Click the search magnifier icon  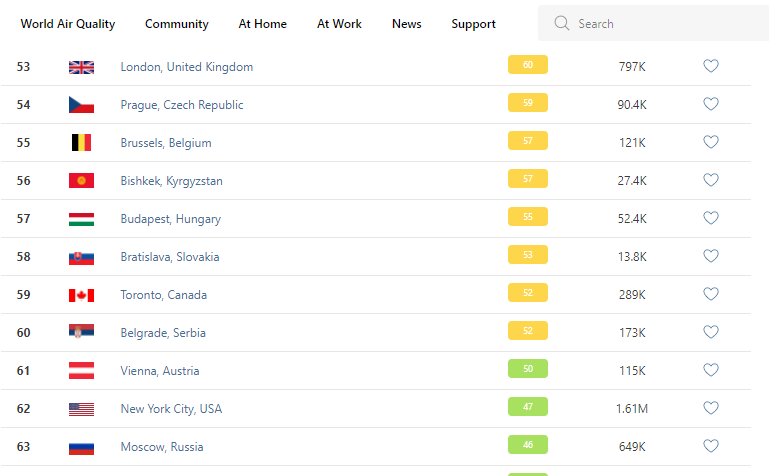point(562,24)
